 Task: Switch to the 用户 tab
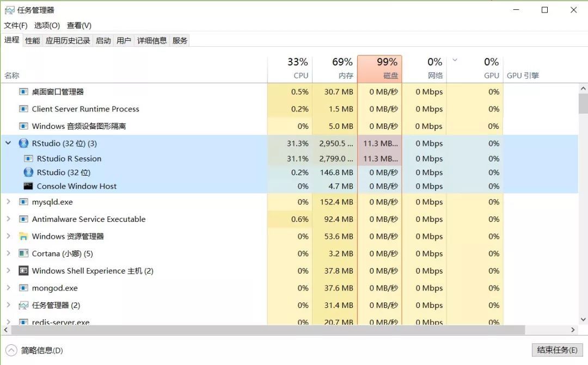click(124, 40)
